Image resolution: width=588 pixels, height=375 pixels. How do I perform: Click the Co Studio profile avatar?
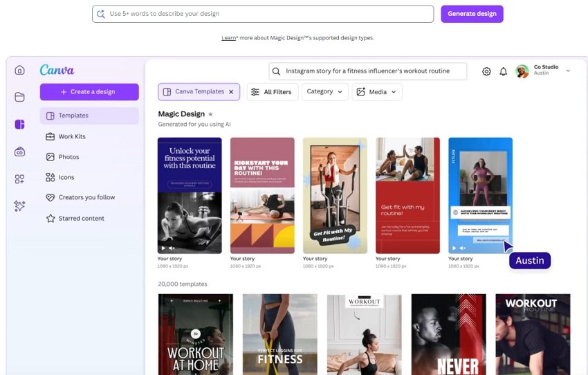click(522, 71)
